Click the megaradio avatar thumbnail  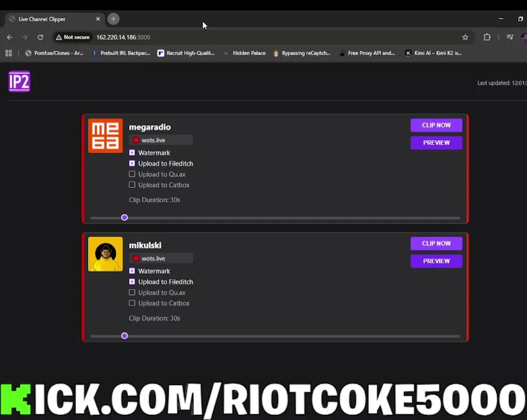point(105,136)
